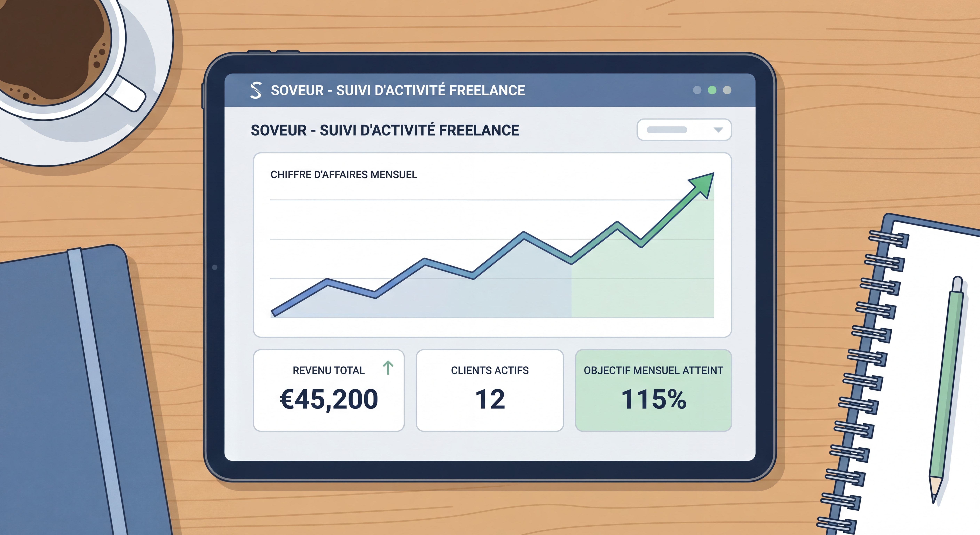The height and width of the screenshot is (535, 980).
Task: Click the rightmost status dot in the title bar
Action: pyautogui.click(x=727, y=90)
